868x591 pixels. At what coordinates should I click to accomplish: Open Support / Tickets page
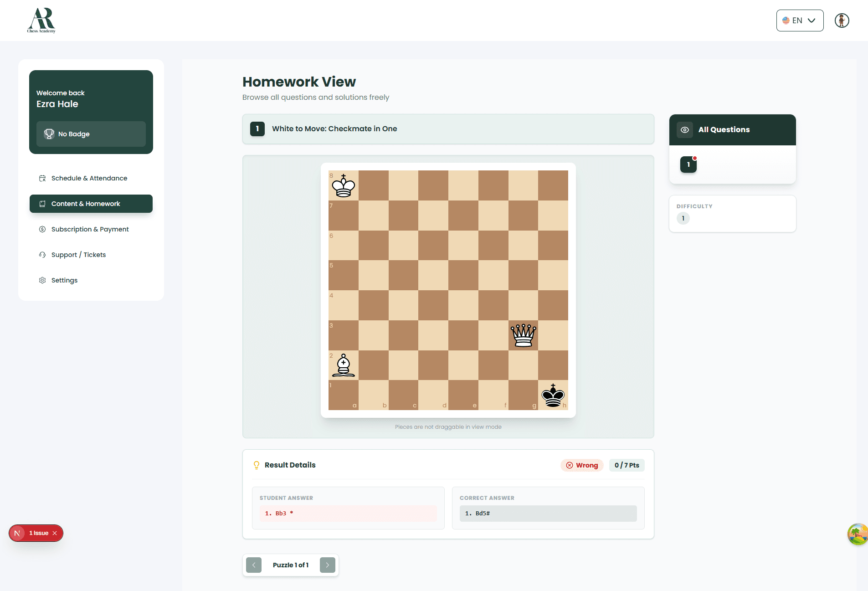pos(91,255)
